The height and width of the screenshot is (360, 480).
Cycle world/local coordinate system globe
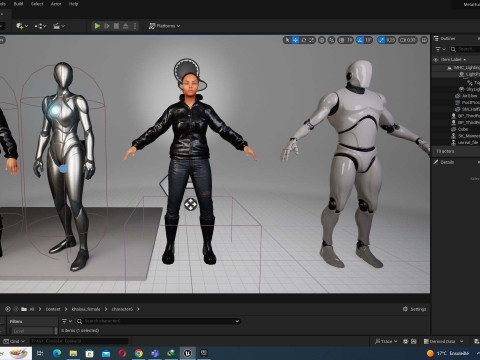click(x=322, y=40)
